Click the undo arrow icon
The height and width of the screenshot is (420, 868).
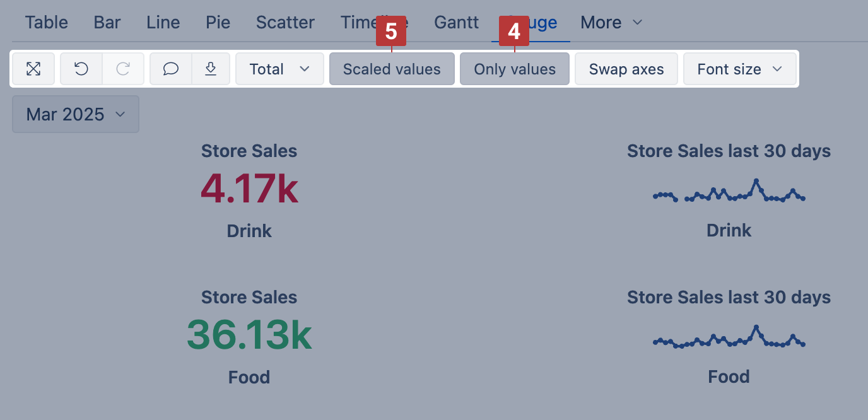coord(81,69)
